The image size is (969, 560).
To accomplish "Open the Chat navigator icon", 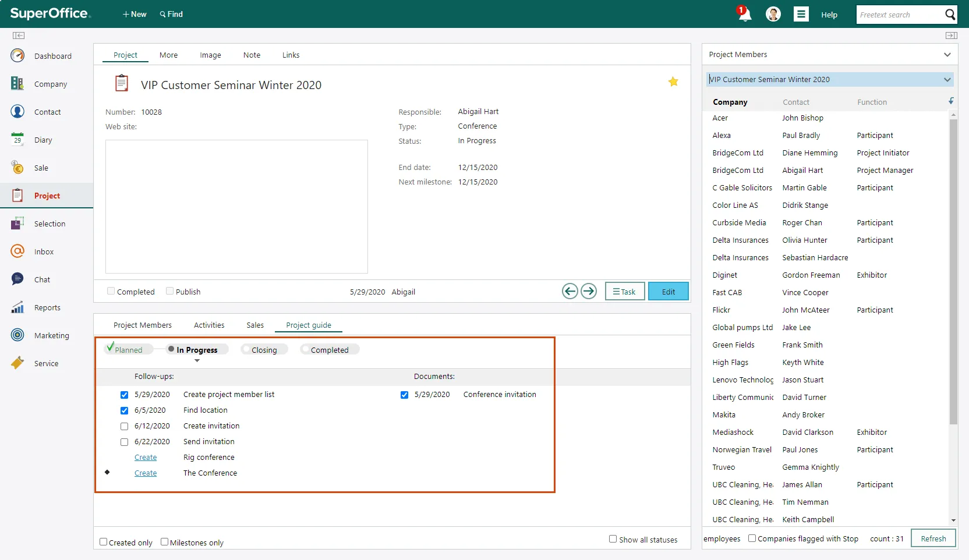I will [x=17, y=279].
